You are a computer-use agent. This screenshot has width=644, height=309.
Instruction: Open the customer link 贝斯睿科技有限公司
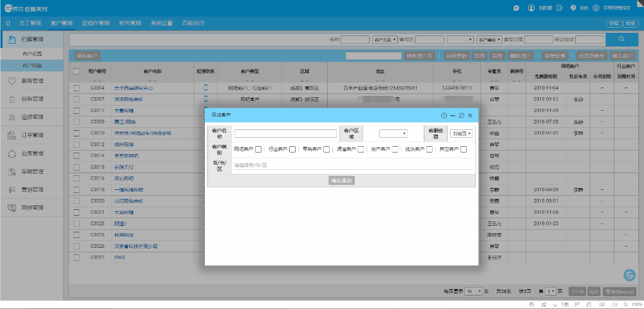(x=136, y=246)
